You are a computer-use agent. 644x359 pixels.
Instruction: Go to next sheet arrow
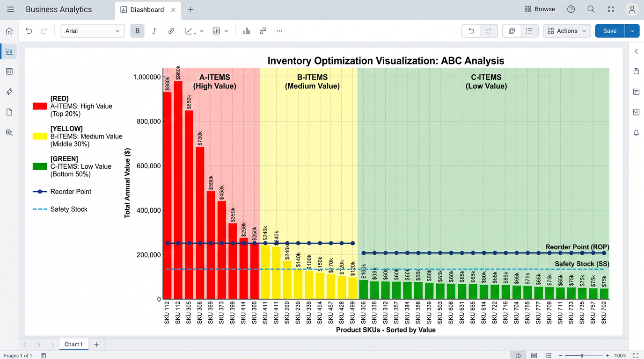coord(39,345)
